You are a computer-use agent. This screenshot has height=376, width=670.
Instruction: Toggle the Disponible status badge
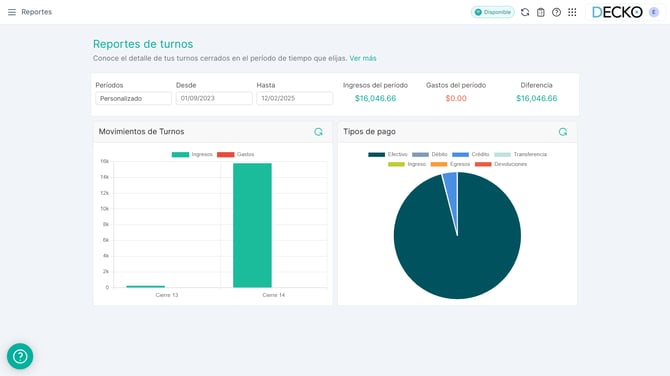(x=493, y=12)
